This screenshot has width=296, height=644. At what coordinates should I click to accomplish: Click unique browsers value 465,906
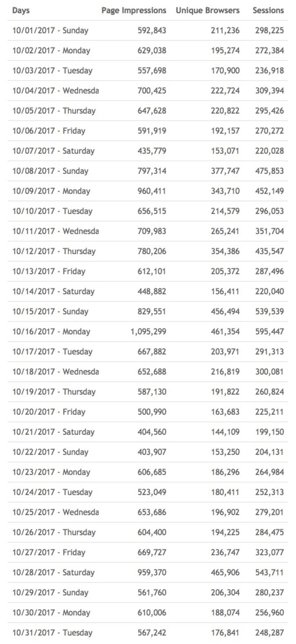pyautogui.click(x=225, y=572)
